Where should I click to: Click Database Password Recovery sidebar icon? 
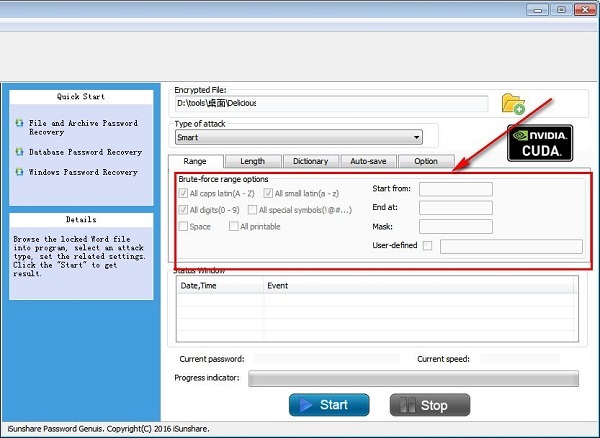coord(19,152)
